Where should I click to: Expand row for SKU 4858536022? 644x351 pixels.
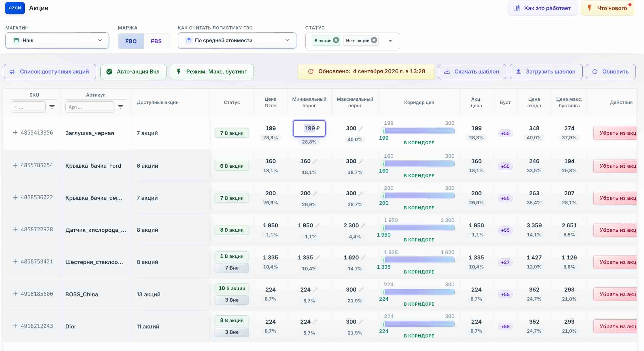click(15, 198)
